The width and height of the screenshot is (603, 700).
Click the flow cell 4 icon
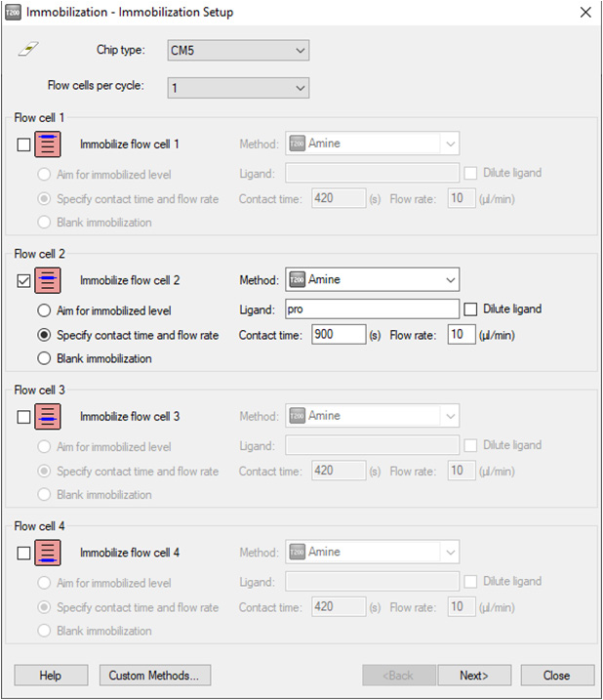coord(49,553)
